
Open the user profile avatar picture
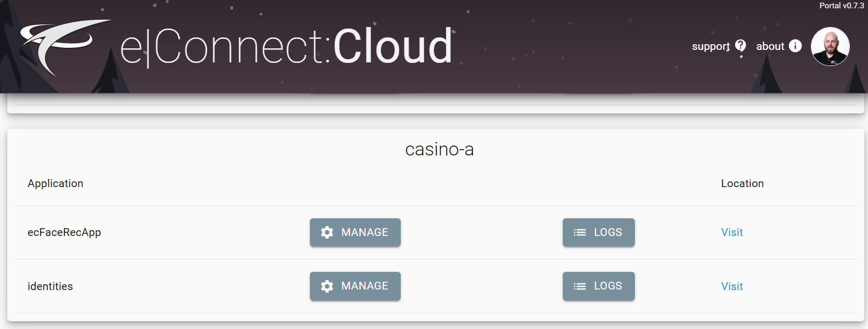tap(830, 46)
